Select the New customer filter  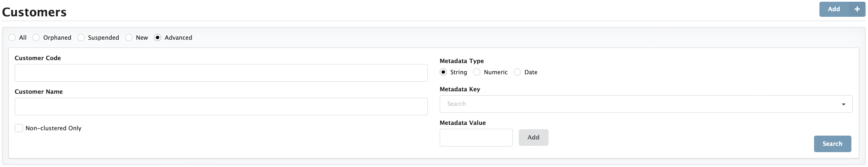click(129, 38)
